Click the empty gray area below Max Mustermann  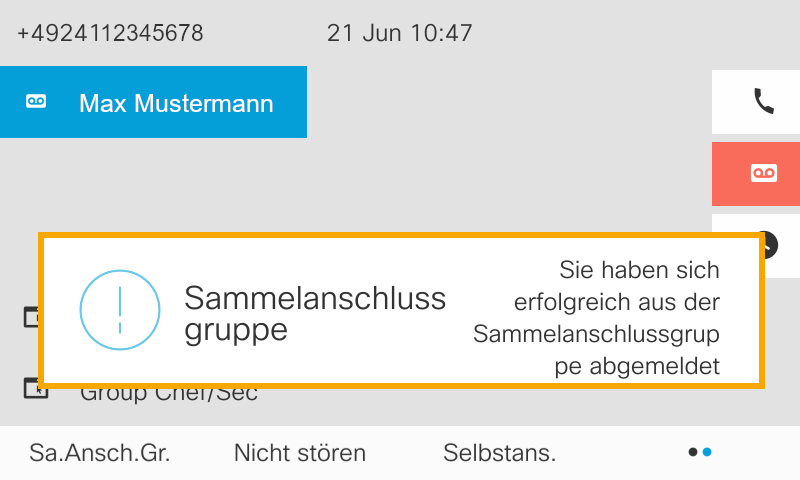[300, 185]
